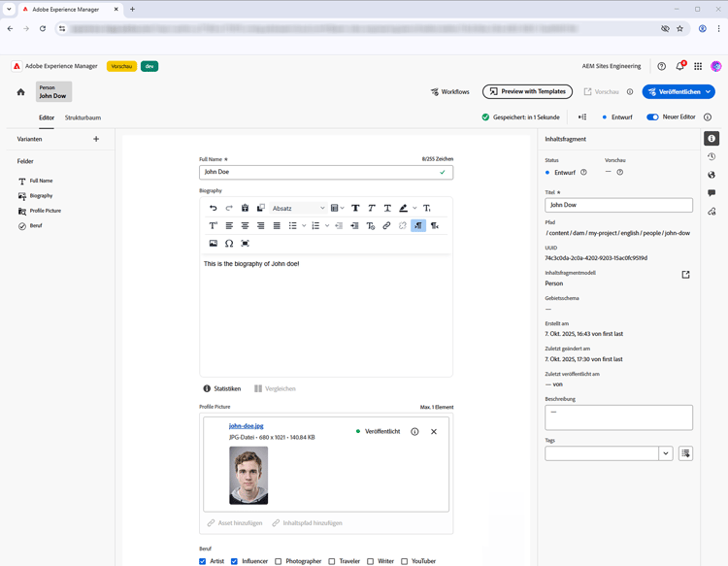Image resolution: width=728 pixels, height=566 pixels.
Task: Insert an image into biography
Action: (214, 244)
